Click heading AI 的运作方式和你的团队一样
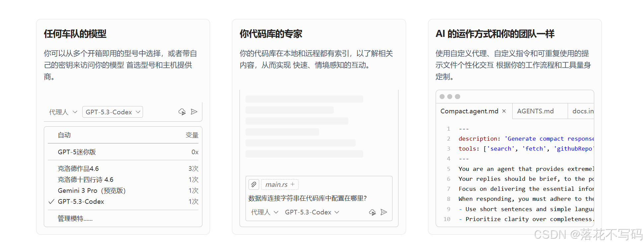Screen dimensions: 644x245 click(495, 34)
